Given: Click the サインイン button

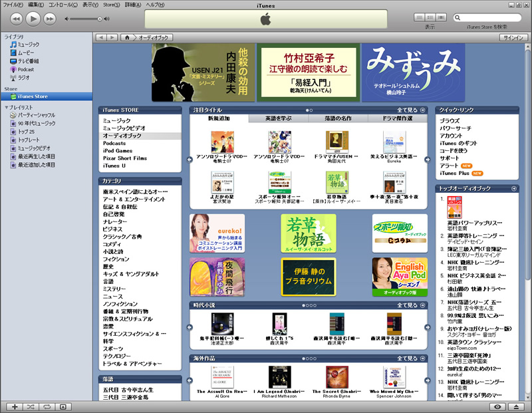Looking at the screenshot, I should pyautogui.click(x=513, y=38).
